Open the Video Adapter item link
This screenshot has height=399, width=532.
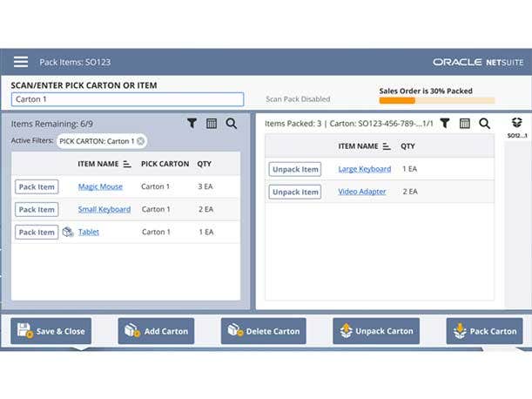pos(362,192)
